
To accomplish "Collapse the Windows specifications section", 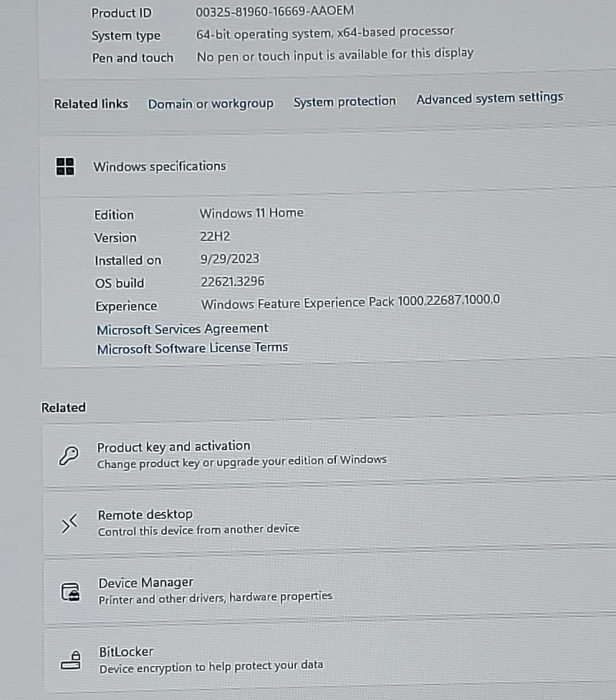I will tap(328, 166).
